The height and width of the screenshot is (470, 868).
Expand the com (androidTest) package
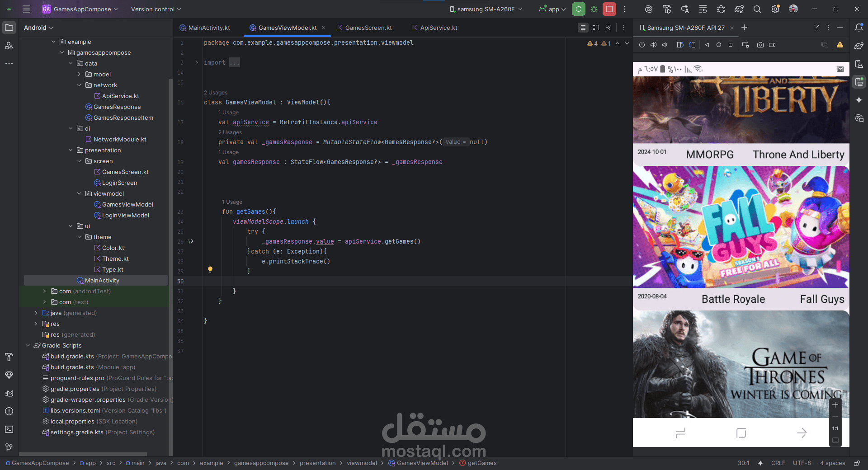[x=45, y=291]
